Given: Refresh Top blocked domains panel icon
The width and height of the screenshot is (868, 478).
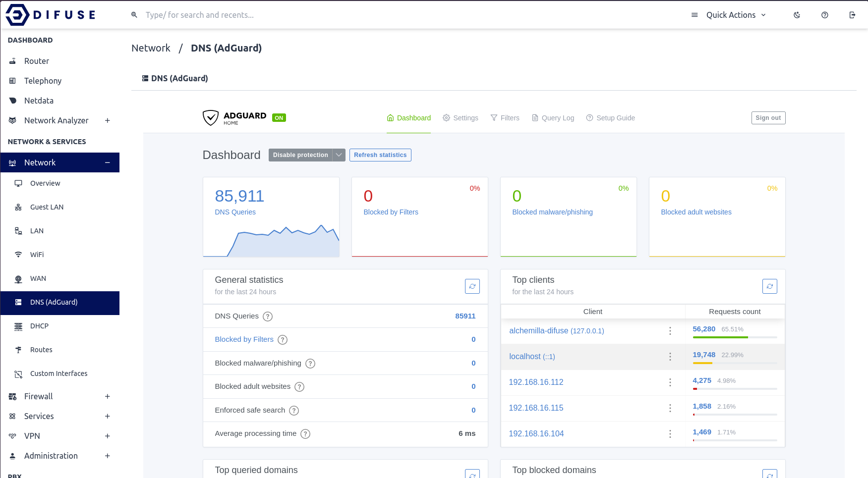Looking at the screenshot, I should (770, 475).
